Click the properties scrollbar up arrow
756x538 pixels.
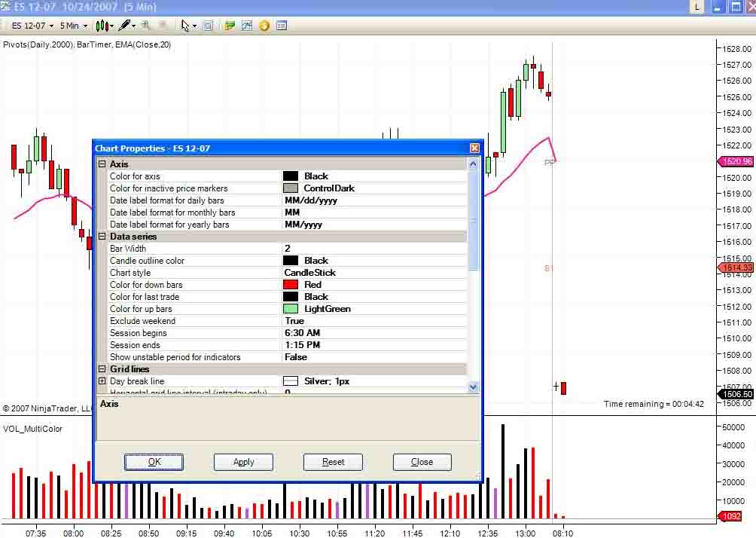pyautogui.click(x=473, y=164)
